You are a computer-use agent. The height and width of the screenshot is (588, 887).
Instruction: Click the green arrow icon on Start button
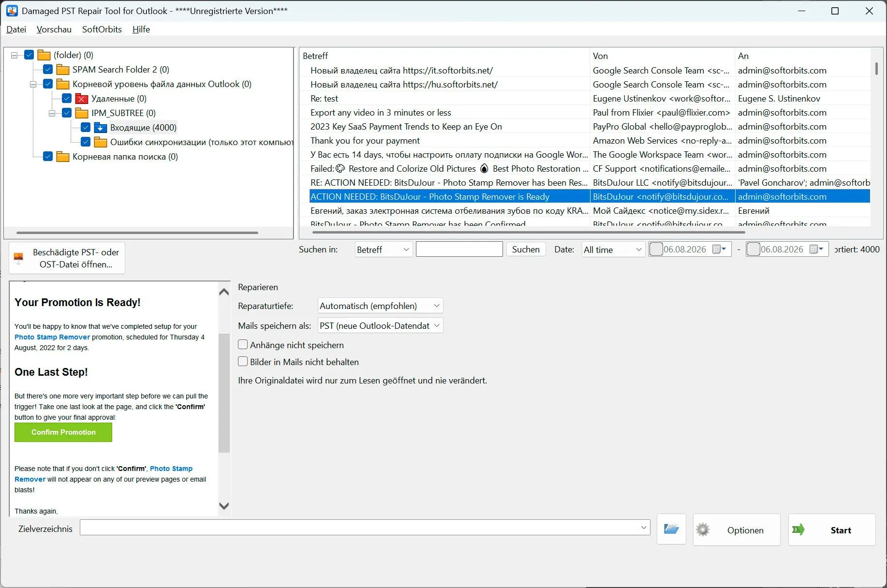(x=798, y=529)
